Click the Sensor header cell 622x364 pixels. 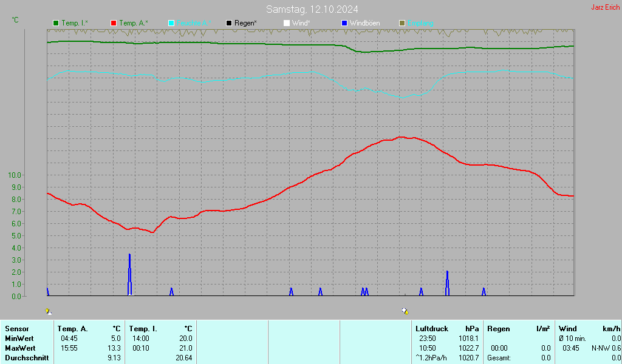(17, 329)
